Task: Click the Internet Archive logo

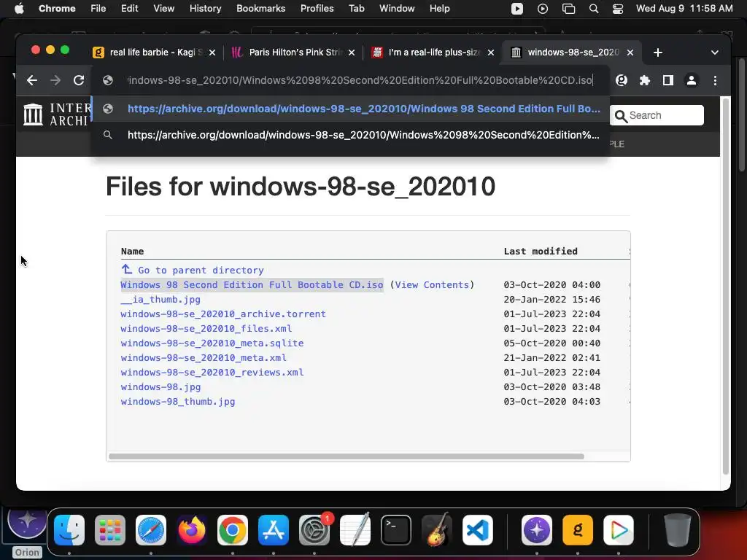Action: point(56,114)
